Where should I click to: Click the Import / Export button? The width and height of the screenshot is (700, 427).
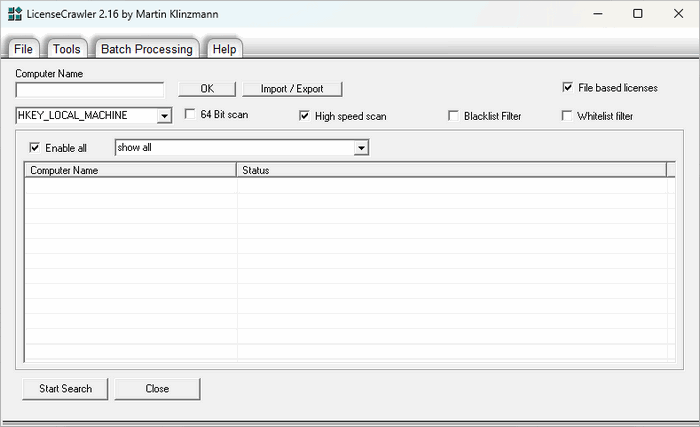tap(292, 89)
